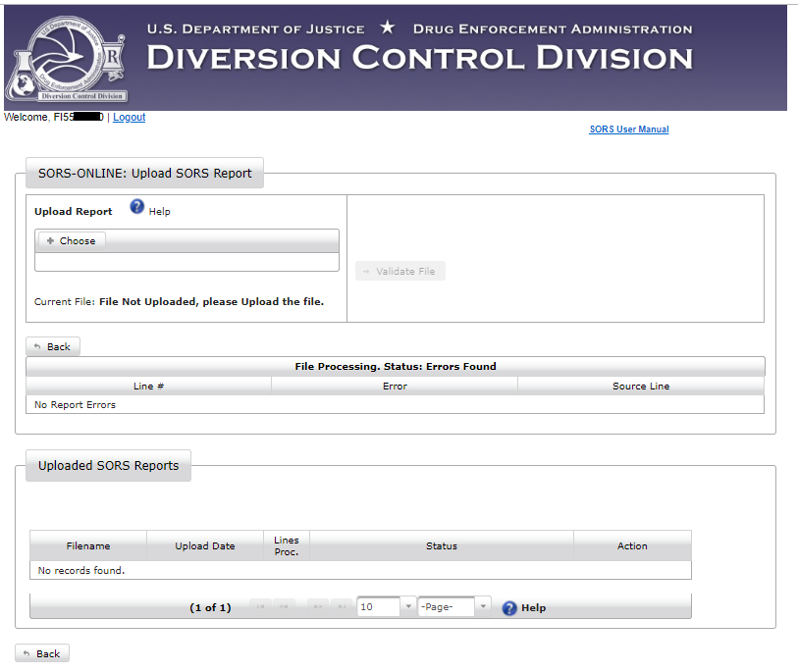Screen dimensions: 798x672
Task: Go to last page paginator icon
Action: coord(342,606)
